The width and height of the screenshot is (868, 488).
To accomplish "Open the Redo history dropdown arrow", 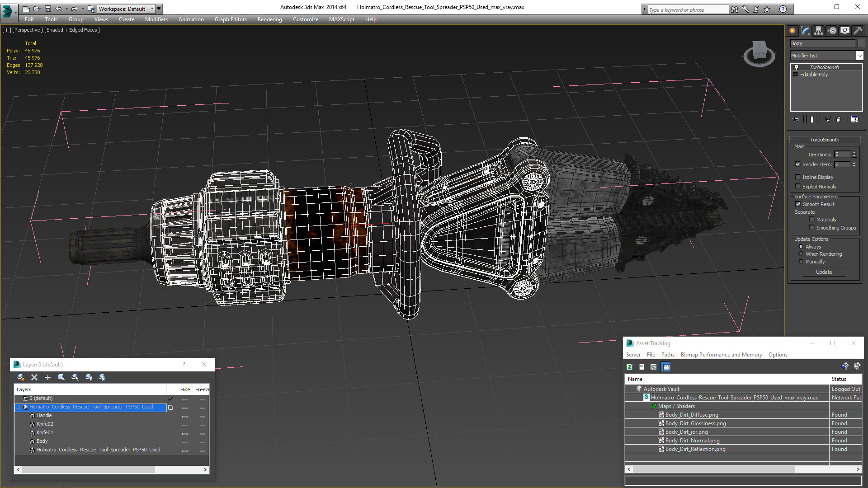I will tap(82, 9).
